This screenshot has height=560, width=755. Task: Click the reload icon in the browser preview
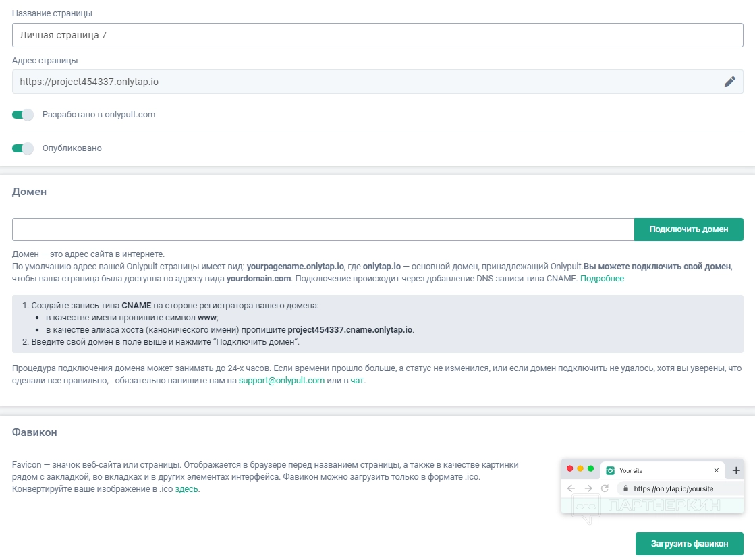(605, 488)
